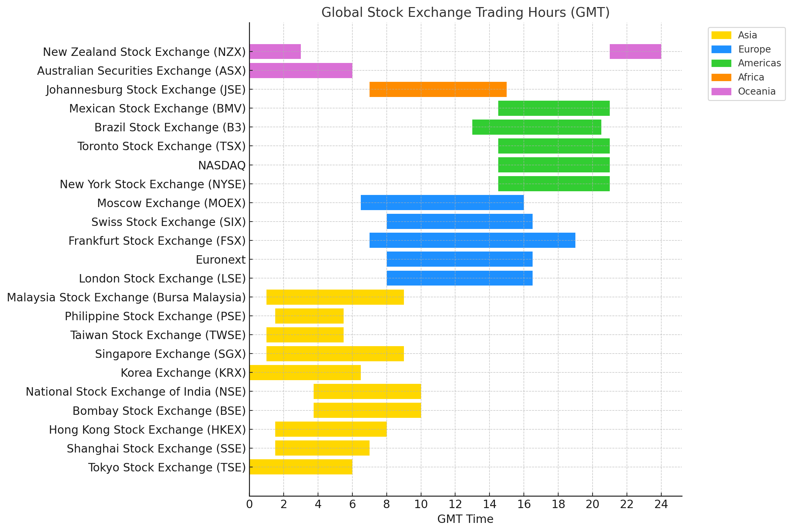792x532 pixels.
Task: Click the Asia yellow legend swatch
Action: [x=721, y=35]
